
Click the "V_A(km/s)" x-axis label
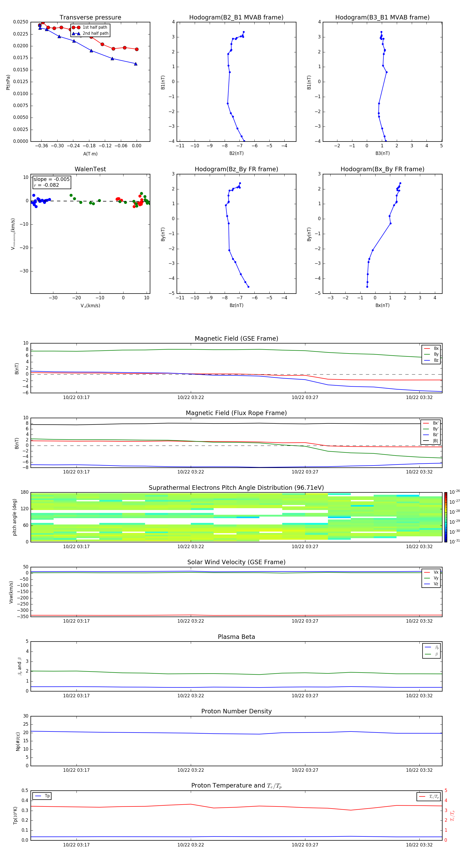pyautogui.click(x=90, y=306)
